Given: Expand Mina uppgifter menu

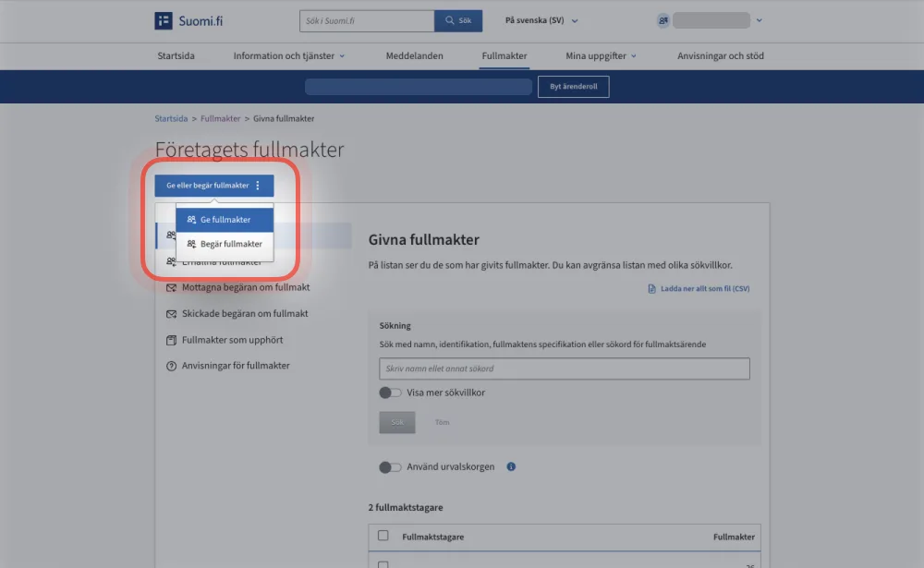Looking at the screenshot, I should (x=601, y=55).
